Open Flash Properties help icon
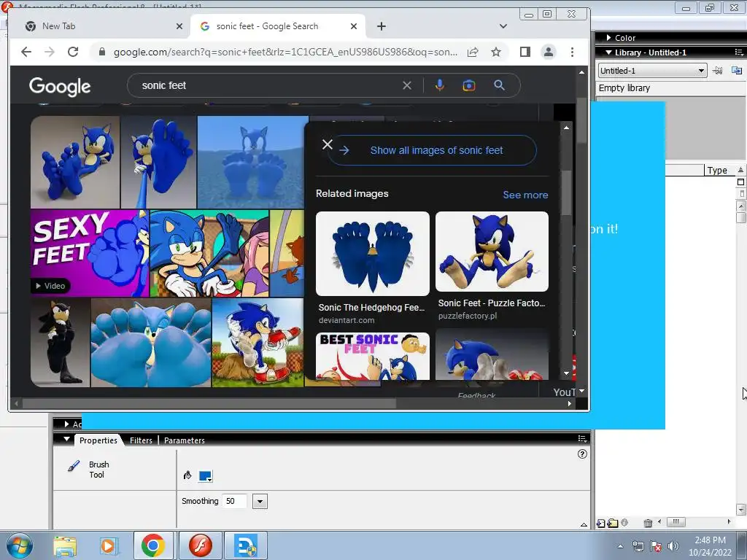 (582, 454)
